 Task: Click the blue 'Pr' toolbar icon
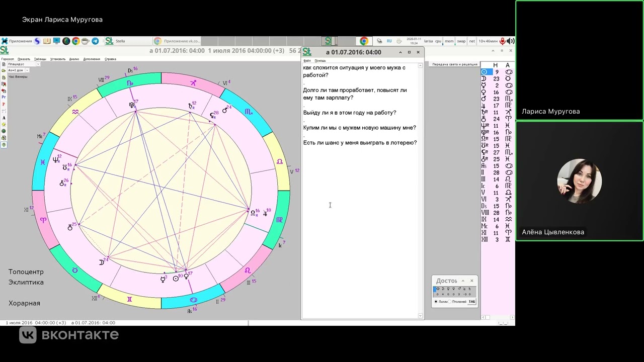coord(4,97)
